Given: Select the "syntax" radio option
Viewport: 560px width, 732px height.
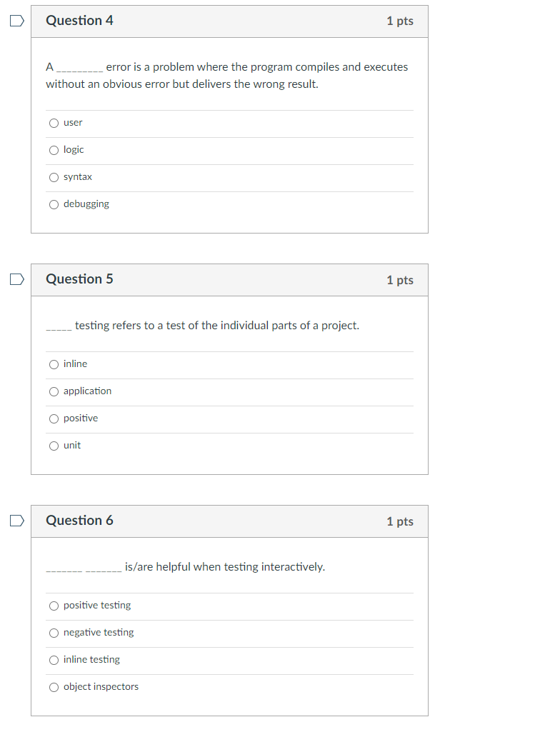Looking at the screenshot, I should [x=54, y=177].
